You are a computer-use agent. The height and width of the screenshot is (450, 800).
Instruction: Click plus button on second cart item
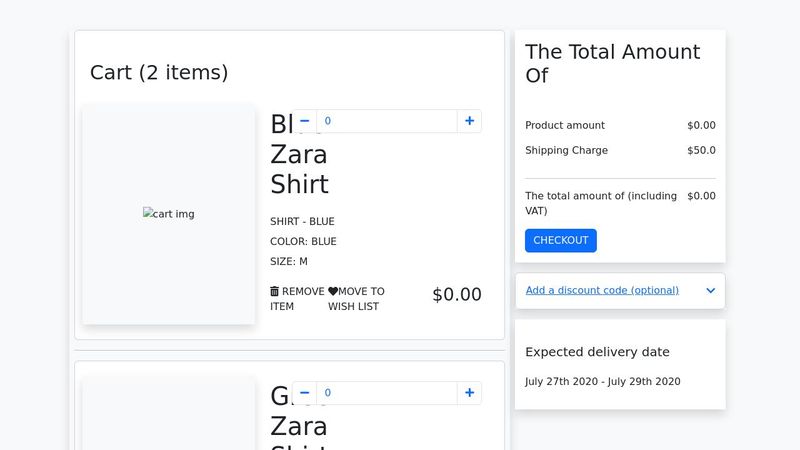[469, 393]
